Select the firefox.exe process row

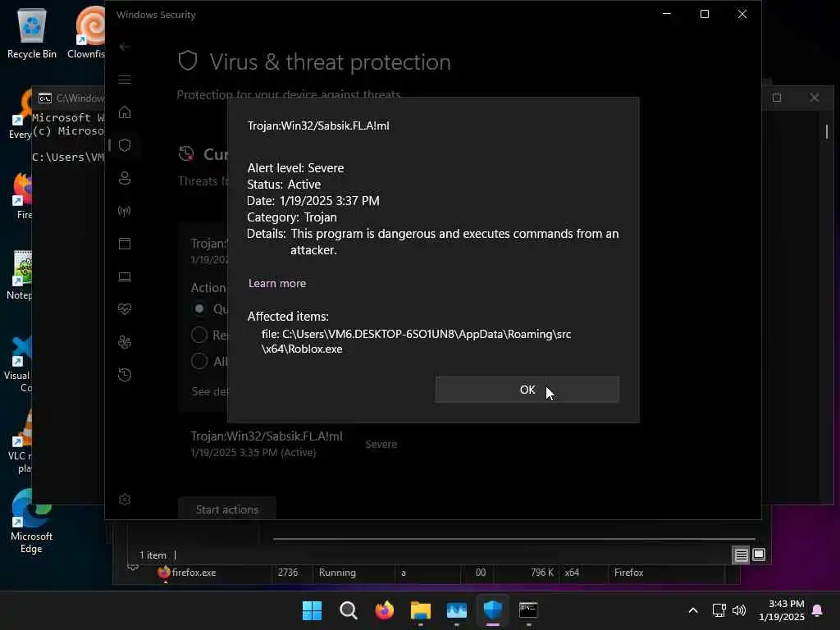tap(426, 573)
